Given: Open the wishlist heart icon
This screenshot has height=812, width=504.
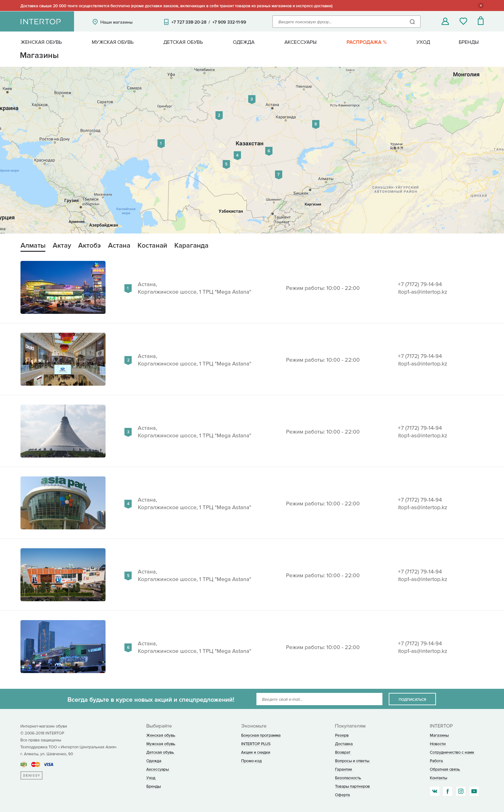Looking at the screenshot, I should point(463,21).
